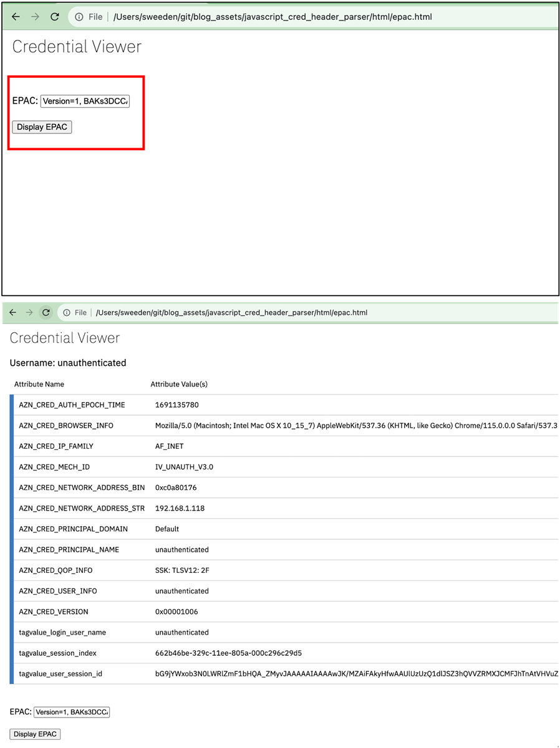Click the back arrow in the bottom browser
The width and height of the screenshot is (560, 748).
click(x=12, y=312)
